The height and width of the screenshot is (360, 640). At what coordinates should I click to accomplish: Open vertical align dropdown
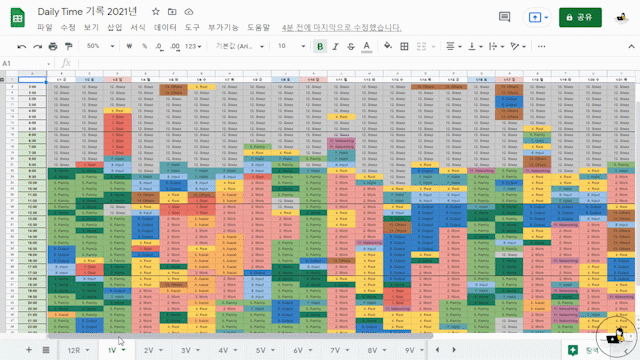(475, 47)
